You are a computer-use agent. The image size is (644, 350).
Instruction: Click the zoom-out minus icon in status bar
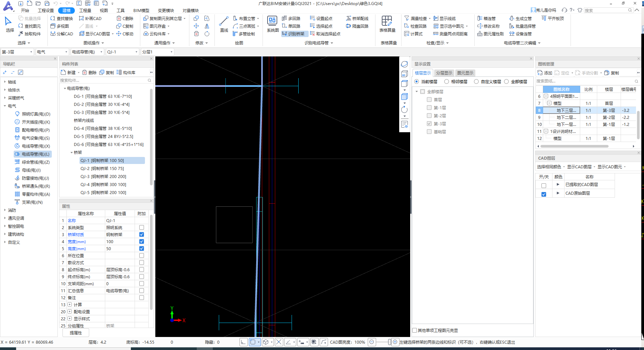point(372,342)
